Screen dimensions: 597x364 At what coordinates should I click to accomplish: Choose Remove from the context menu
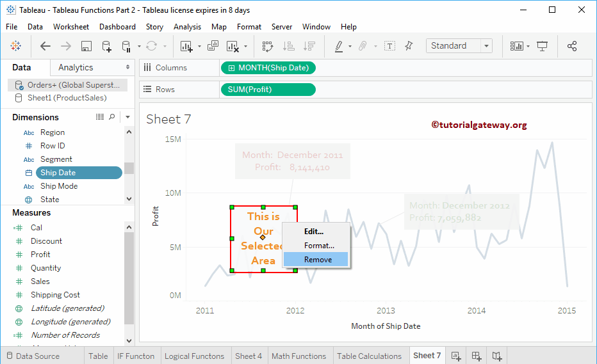click(316, 259)
